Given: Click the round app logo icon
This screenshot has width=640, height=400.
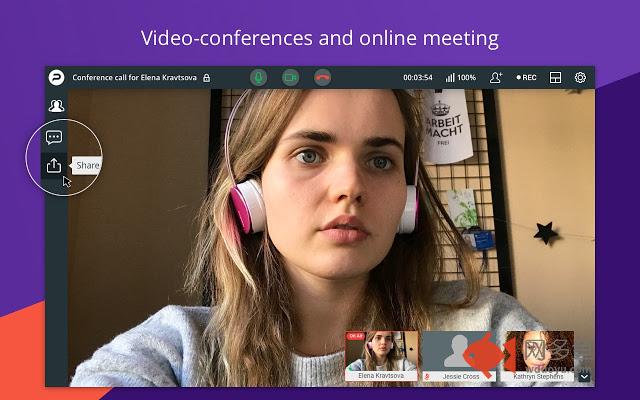Looking at the screenshot, I should 56,77.
